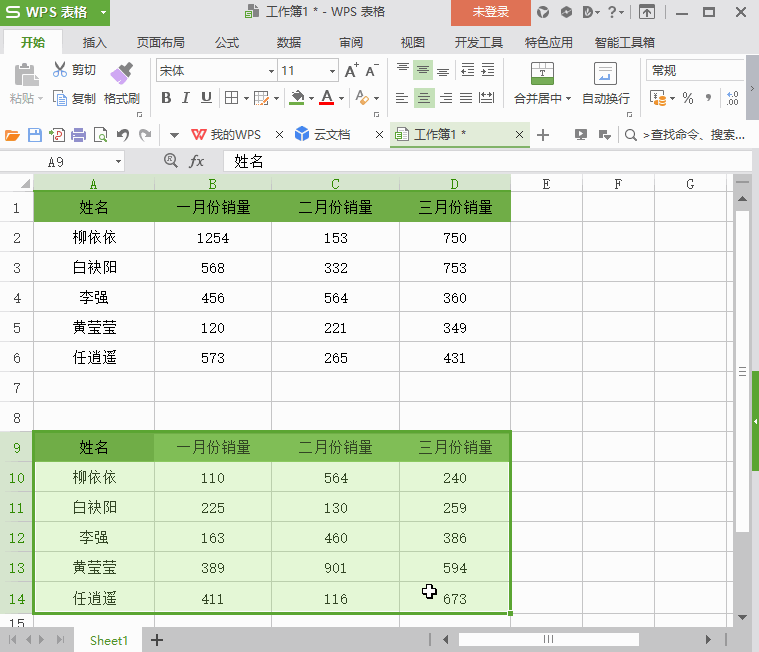
Task: Click the search commands magnifier icon
Action: [630, 135]
